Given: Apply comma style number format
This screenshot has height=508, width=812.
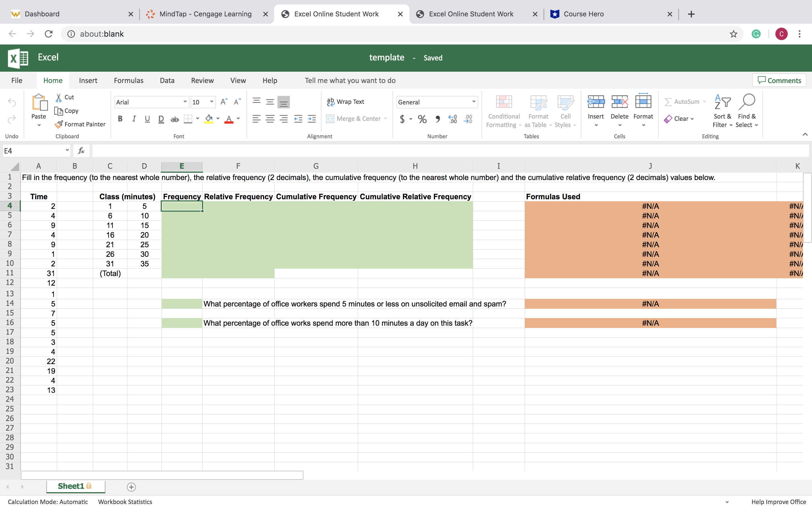Looking at the screenshot, I should pyautogui.click(x=438, y=119).
